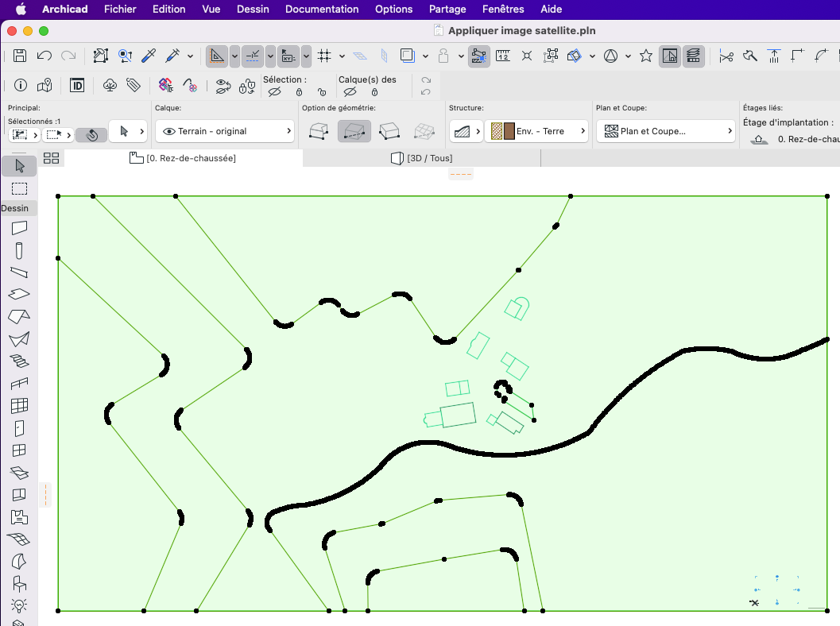The image size is (840, 626).
Task: Click the star Favorites icon
Action: (646, 56)
